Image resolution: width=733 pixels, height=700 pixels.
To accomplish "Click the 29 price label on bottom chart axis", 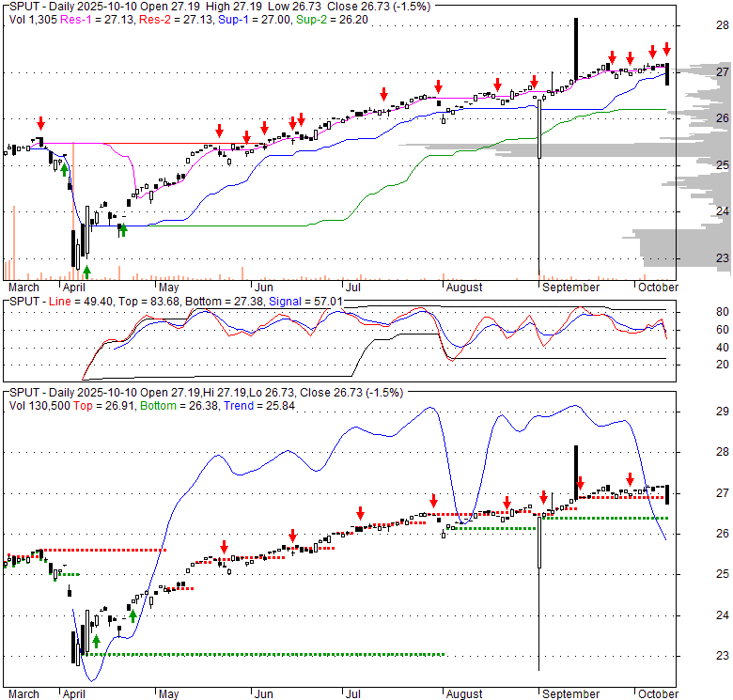I will (723, 412).
